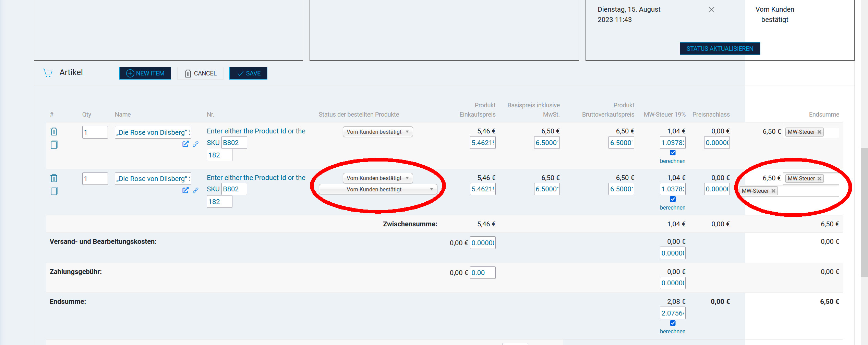The height and width of the screenshot is (345, 868).
Task: Remove MW-Steuer tag in first article row
Action: [x=819, y=132]
